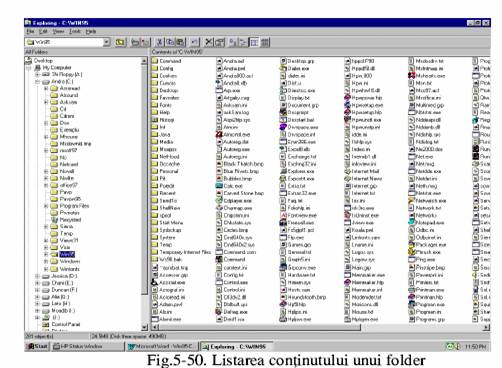Open the File menu
The width and height of the screenshot is (502, 368).
click(x=30, y=31)
